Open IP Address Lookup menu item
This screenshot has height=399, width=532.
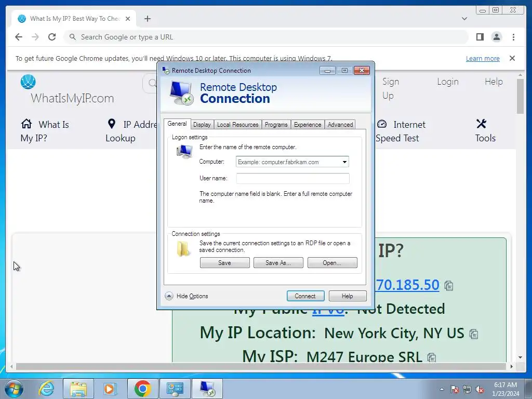pyautogui.click(x=131, y=131)
